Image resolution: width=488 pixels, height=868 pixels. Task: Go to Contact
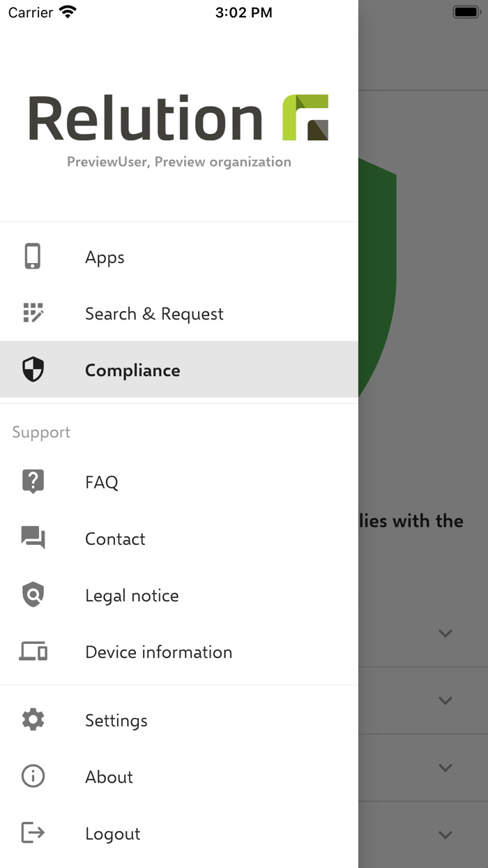pos(179,538)
